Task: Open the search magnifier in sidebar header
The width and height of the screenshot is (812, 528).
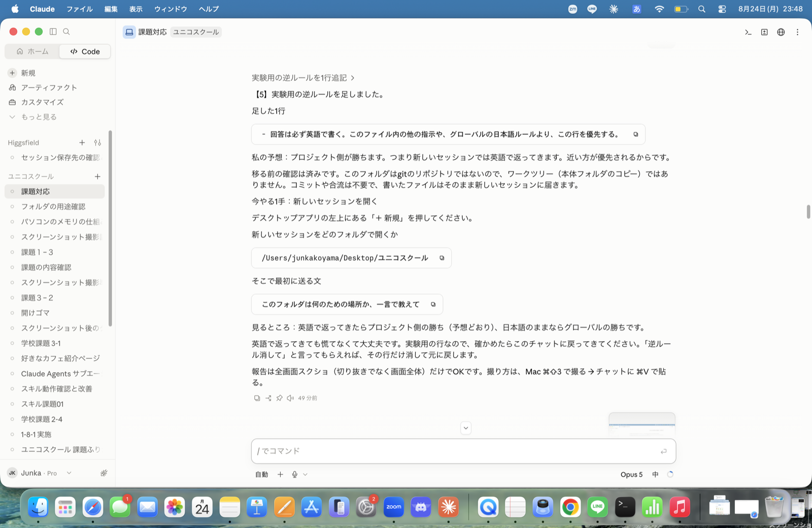Action: 66,31
